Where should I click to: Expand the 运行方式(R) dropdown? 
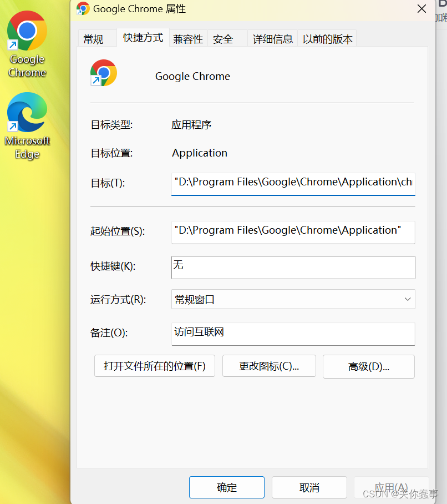click(293, 299)
